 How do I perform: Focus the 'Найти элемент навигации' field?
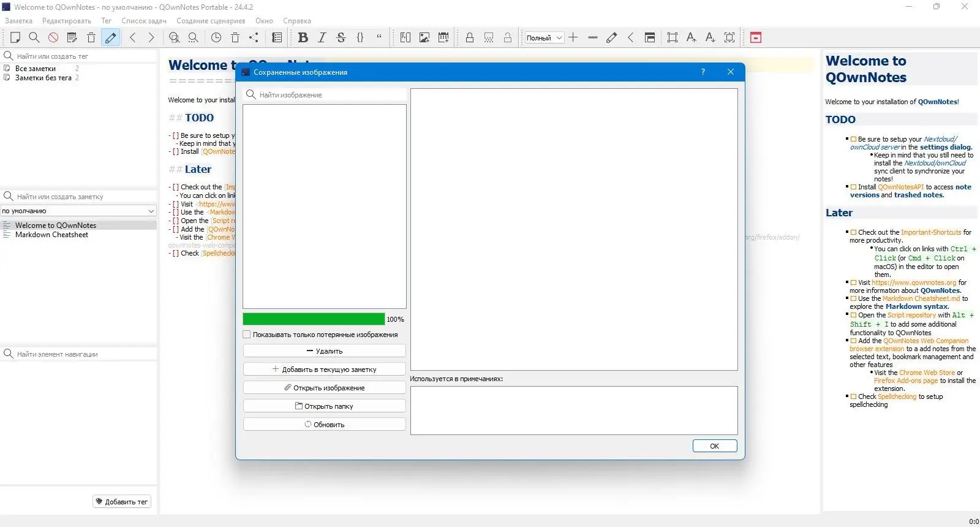(78, 354)
